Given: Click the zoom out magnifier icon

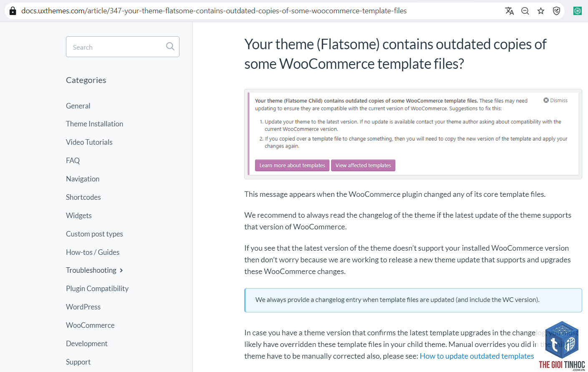Looking at the screenshot, I should tap(525, 11).
